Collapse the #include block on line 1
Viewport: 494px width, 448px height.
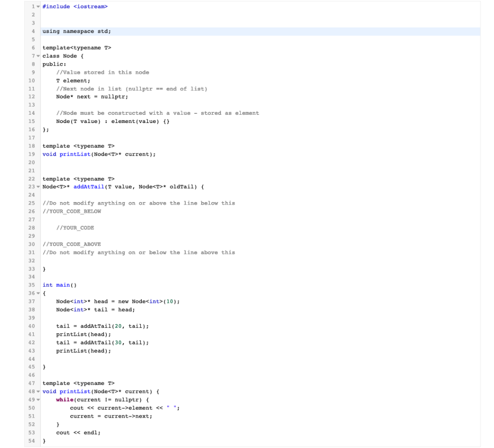tap(38, 6)
